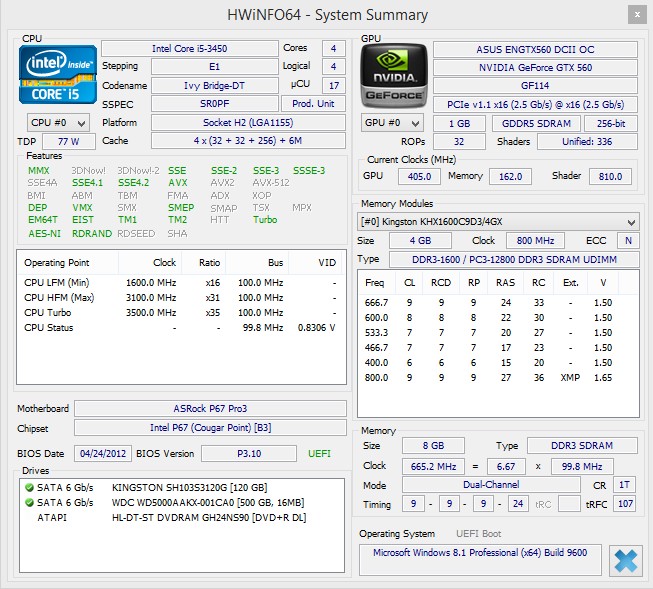Click the SR0PF SSPEC field
Viewport: 653px width, 589px height.
click(214, 104)
